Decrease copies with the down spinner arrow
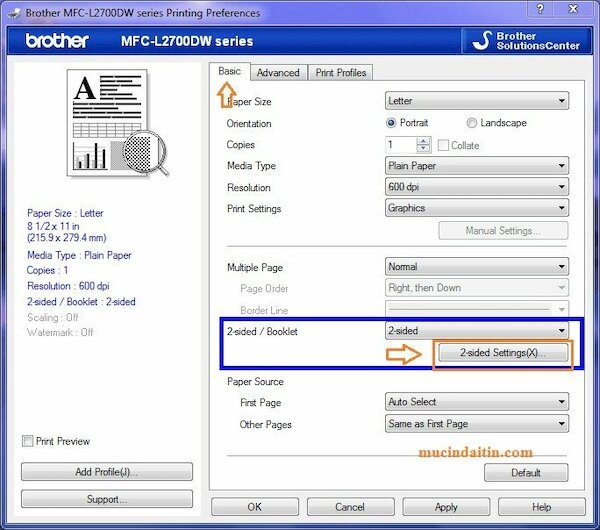600x530 pixels. pyautogui.click(x=423, y=149)
